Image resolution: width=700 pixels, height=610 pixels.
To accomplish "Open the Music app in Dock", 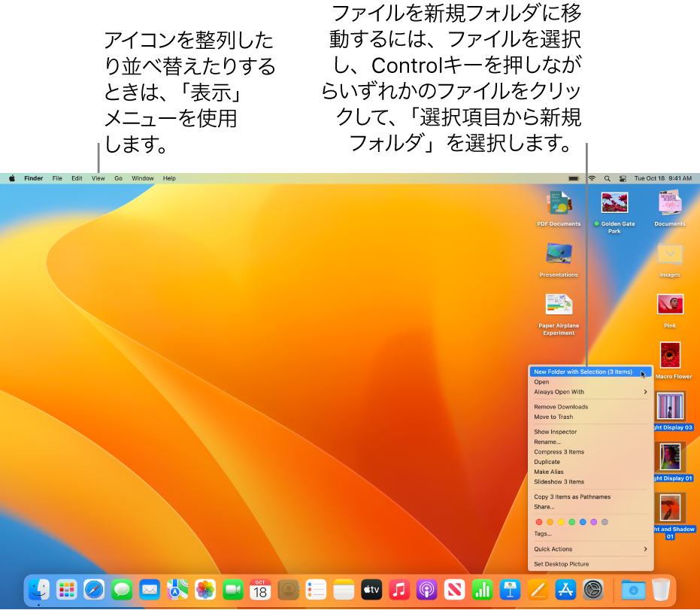I will click(x=400, y=590).
